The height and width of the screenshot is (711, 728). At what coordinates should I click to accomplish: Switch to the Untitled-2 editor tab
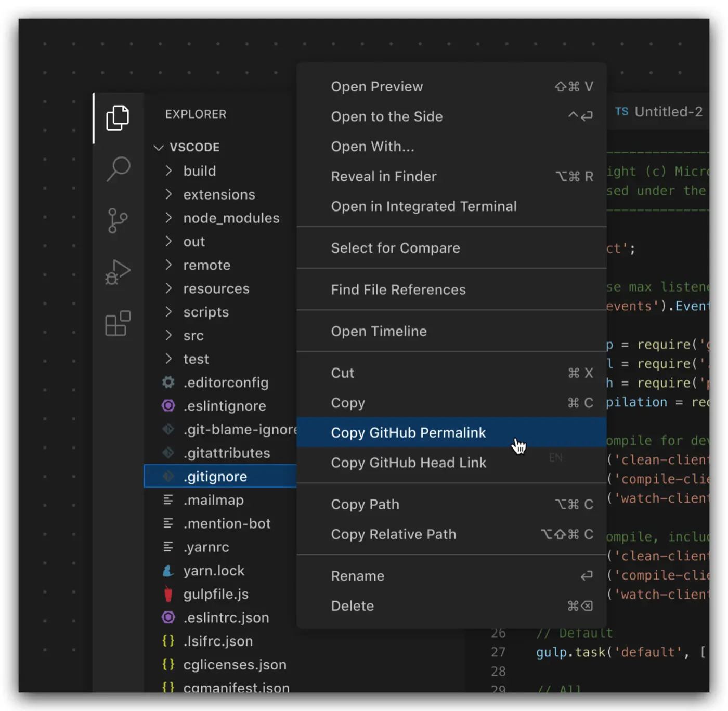coord(659,112)
